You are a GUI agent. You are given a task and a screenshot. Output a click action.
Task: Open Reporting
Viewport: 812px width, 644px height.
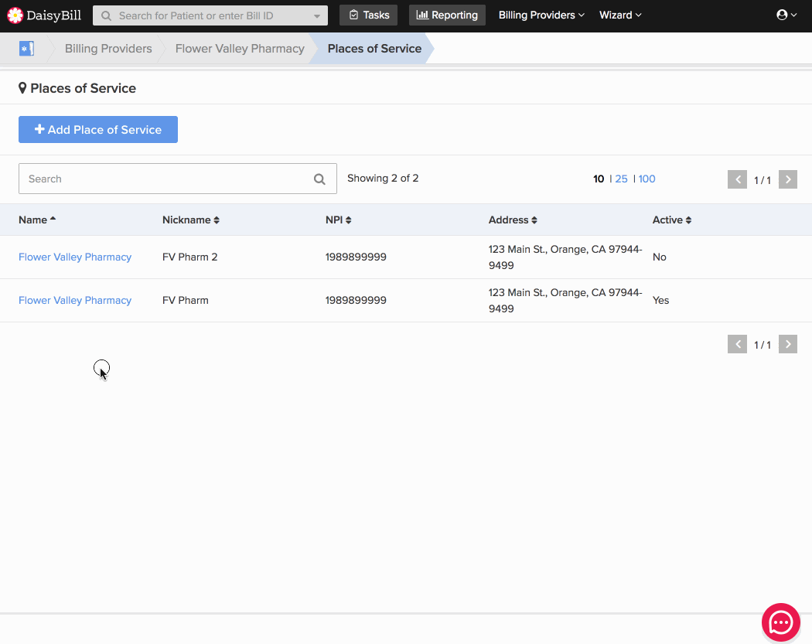[x=447, y=15]
